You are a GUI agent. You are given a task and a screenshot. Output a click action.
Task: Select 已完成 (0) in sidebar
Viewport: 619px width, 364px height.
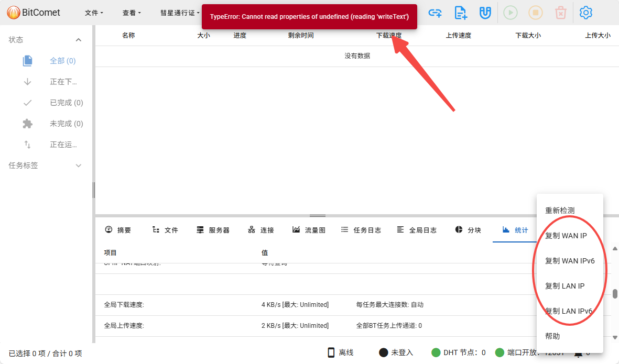(x=66, y=103)
